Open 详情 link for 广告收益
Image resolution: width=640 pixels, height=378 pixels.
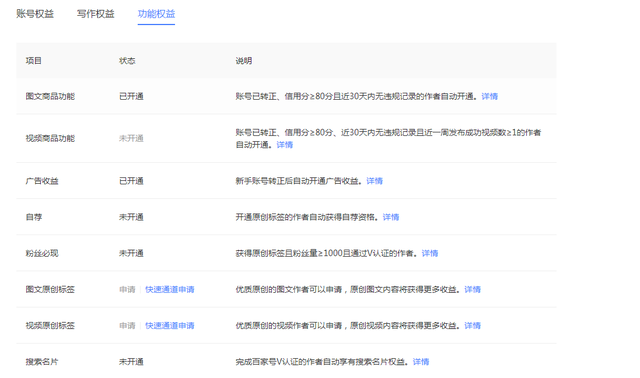point(374,181)
